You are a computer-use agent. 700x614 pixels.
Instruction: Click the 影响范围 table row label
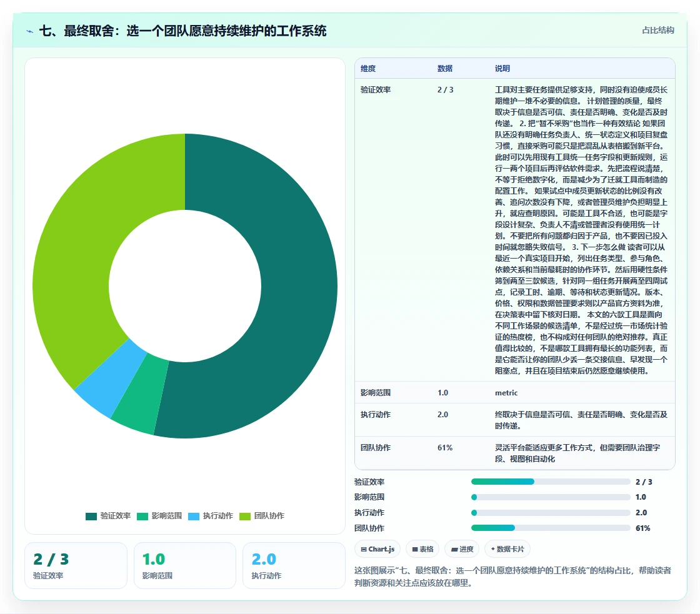376,393
